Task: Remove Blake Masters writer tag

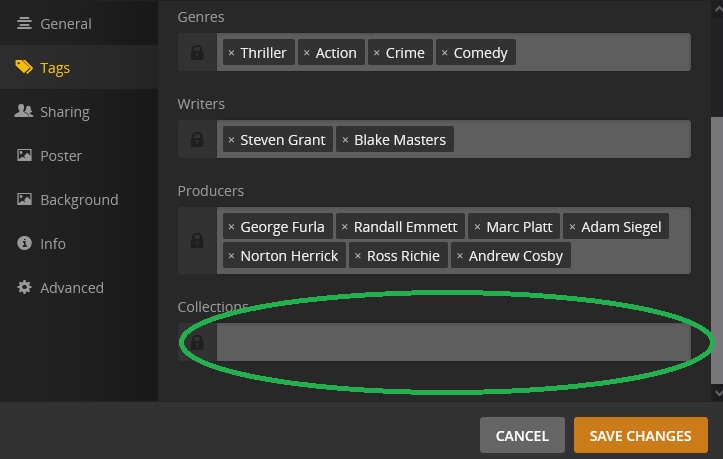Action: pyautogui.click(x=345, y=140)
